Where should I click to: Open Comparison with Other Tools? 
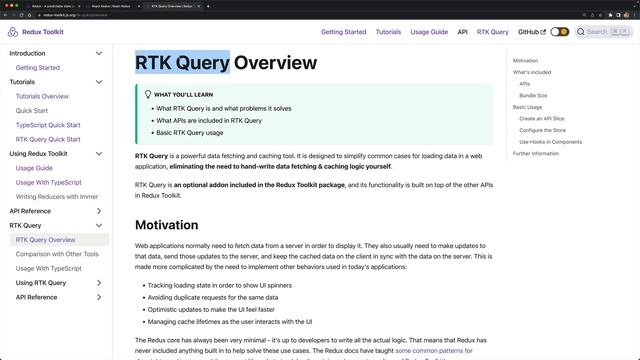pos(57,254)
